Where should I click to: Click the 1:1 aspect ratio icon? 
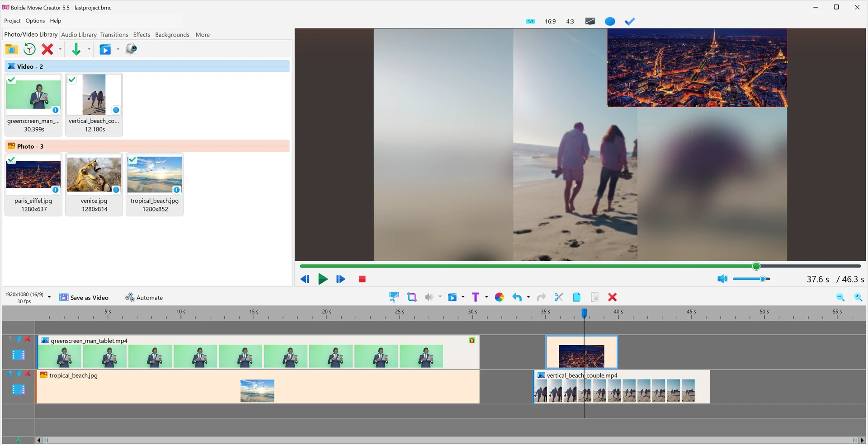coord(530,21)
